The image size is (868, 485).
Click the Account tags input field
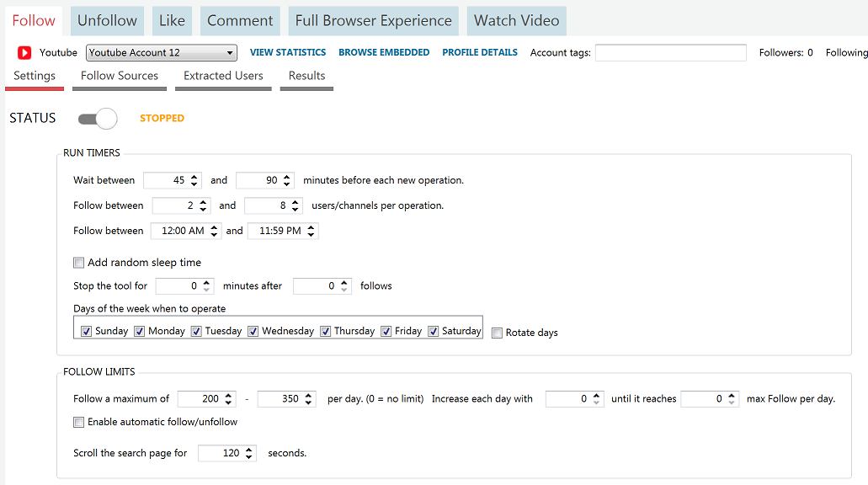click(x=670, y=53)
